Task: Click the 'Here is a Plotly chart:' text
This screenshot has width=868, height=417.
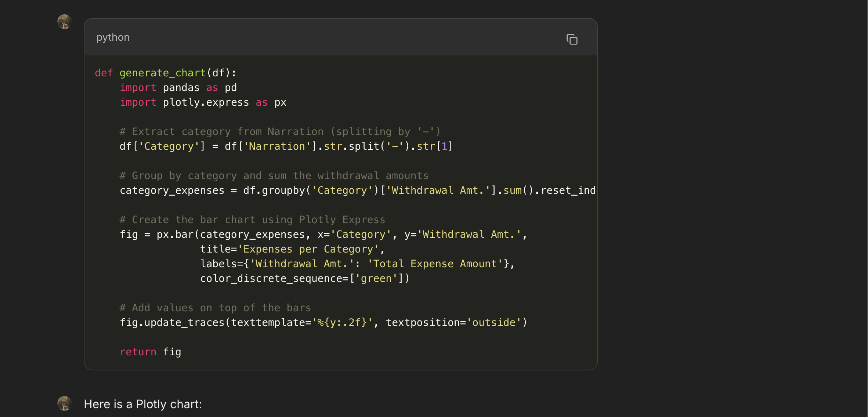Action: tap(143, 404)
